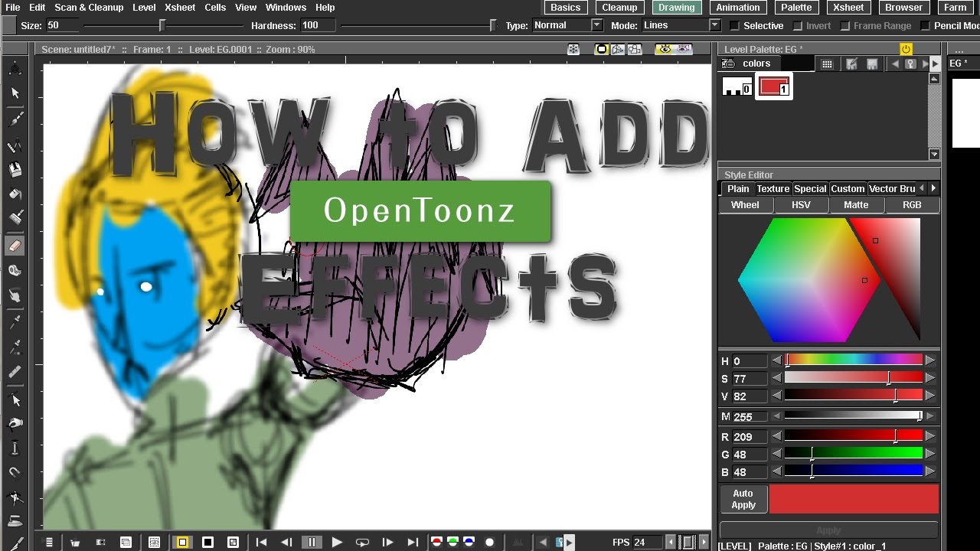The image size is (980, 551).
Task: Lock the palette with key icon
Action: click(x=910, y=64)
